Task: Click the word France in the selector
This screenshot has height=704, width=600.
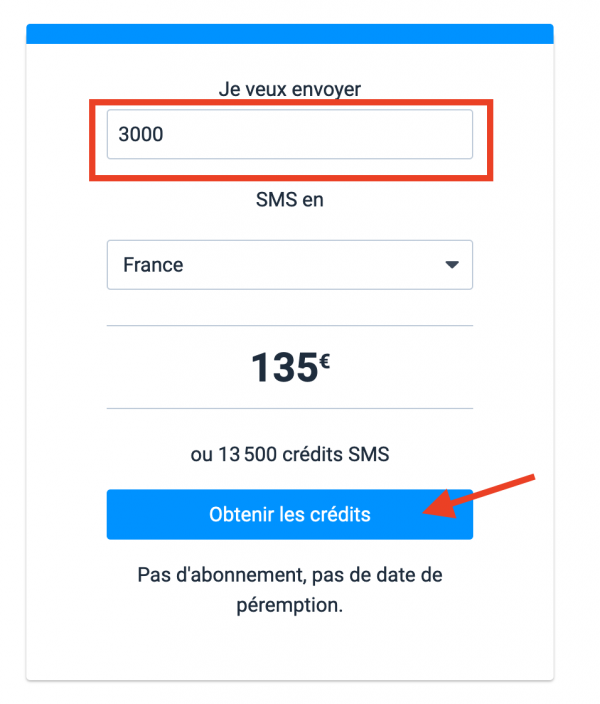Action: 153,265
